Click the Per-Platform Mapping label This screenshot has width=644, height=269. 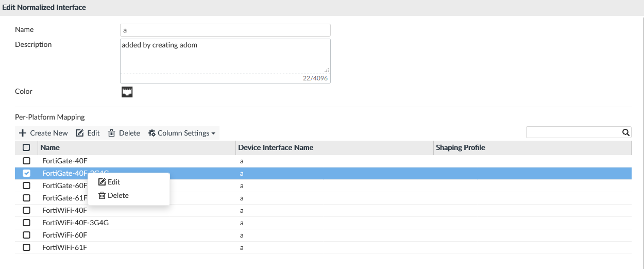50,117
